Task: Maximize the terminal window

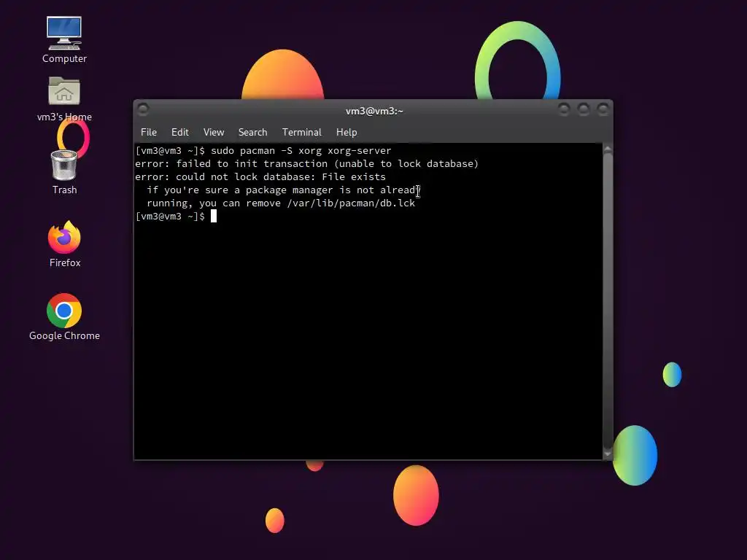Action: point(583,110)
